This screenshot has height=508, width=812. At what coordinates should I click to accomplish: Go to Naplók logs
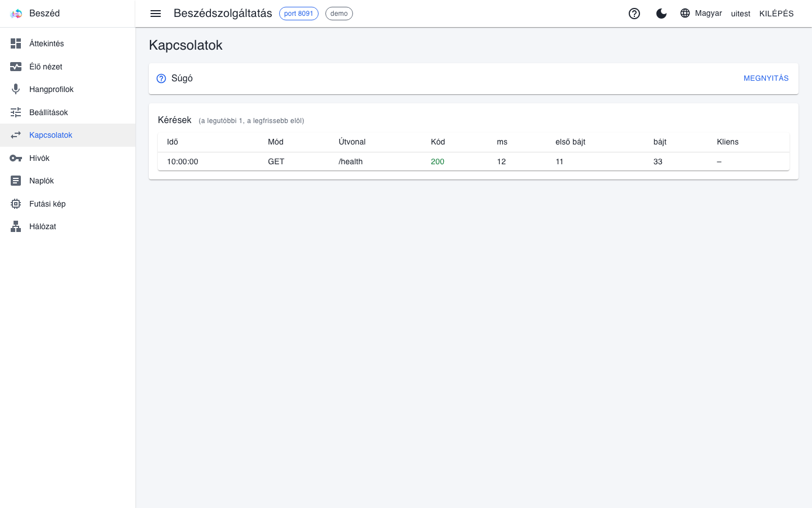[x=68, y=181]
